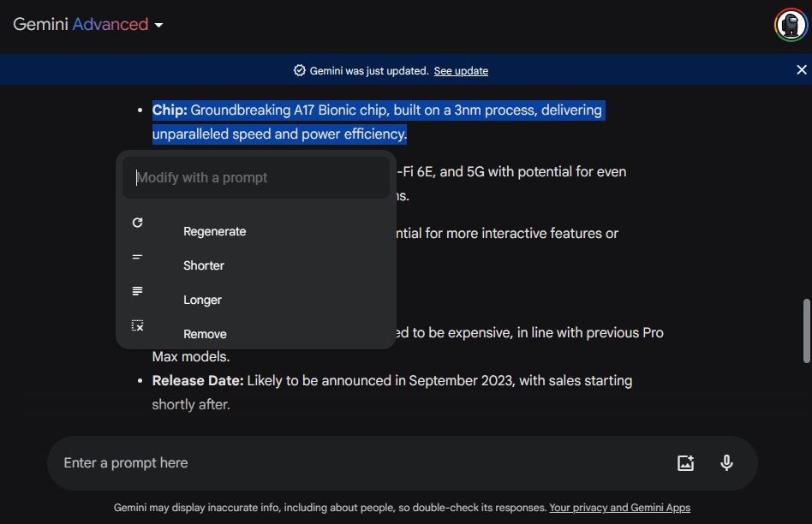Expand the Gemini Advanced model dropdown

158,25
